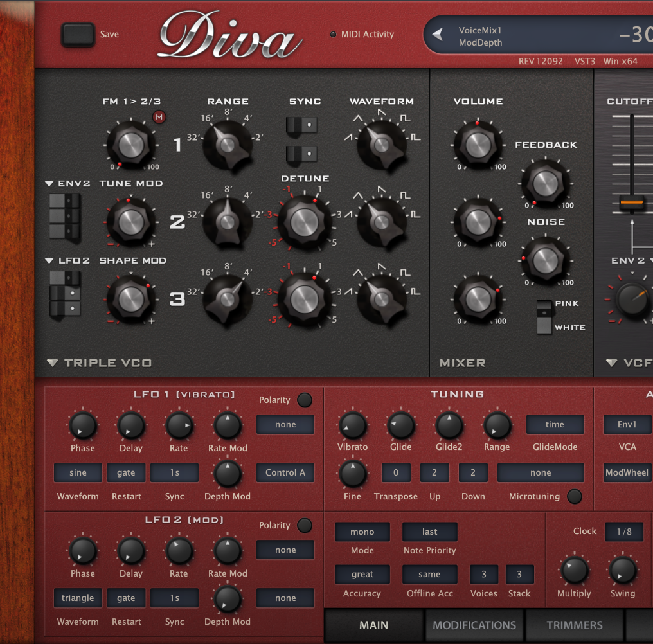Click the clock Multiply knob

(575, 570)
